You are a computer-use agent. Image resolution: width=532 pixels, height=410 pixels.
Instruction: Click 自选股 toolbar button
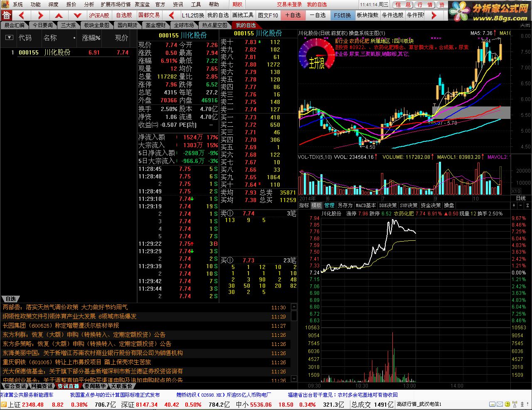(x=124, y=15)
